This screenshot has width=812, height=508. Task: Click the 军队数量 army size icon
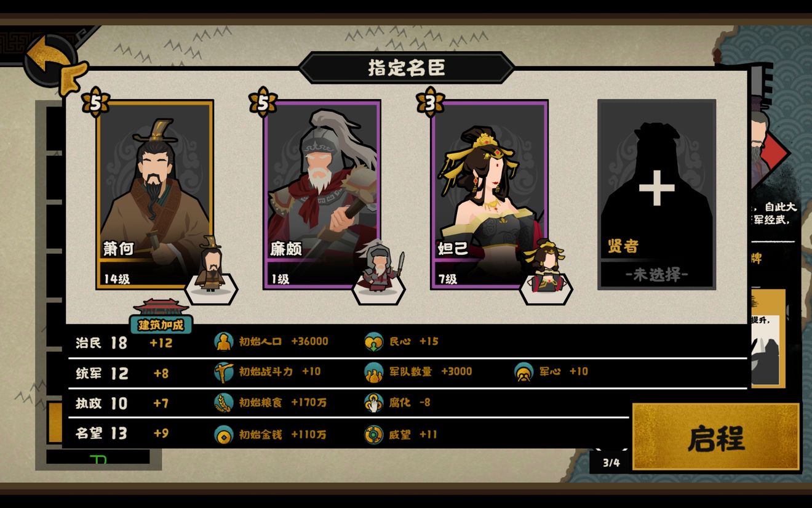pos(373,371)
